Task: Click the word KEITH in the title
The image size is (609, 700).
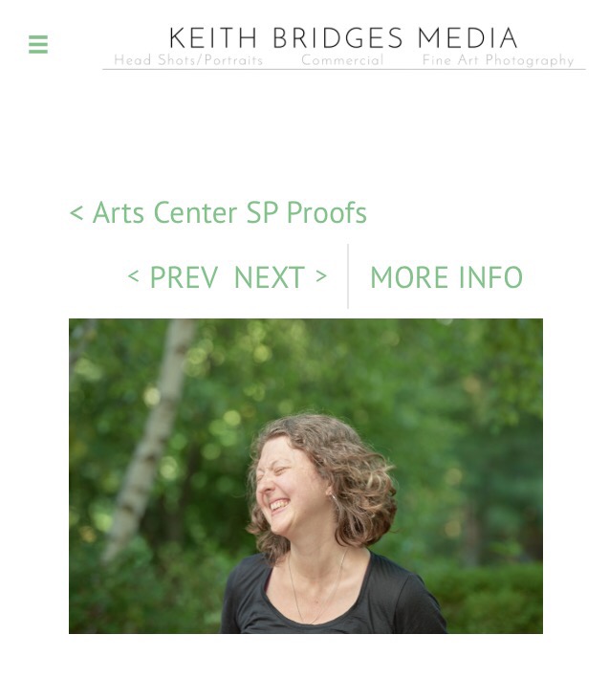Action: pyautogui.click(x=213, y=38)
